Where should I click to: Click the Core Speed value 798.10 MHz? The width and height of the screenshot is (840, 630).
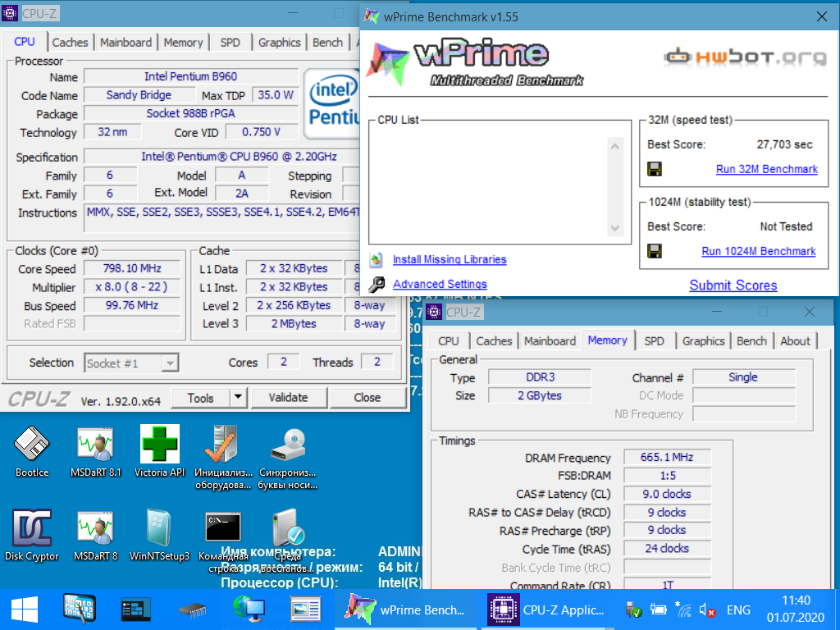click(132, 268)
